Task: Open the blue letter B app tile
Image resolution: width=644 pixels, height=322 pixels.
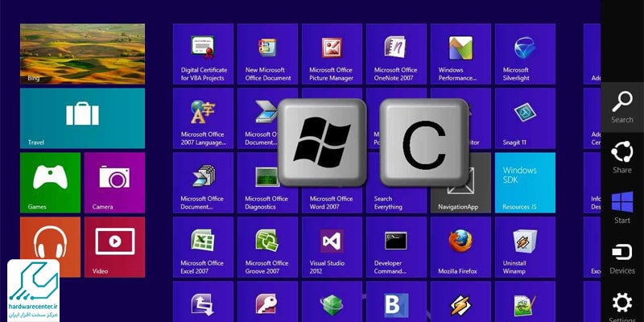Action: click(x=396, y=302)
